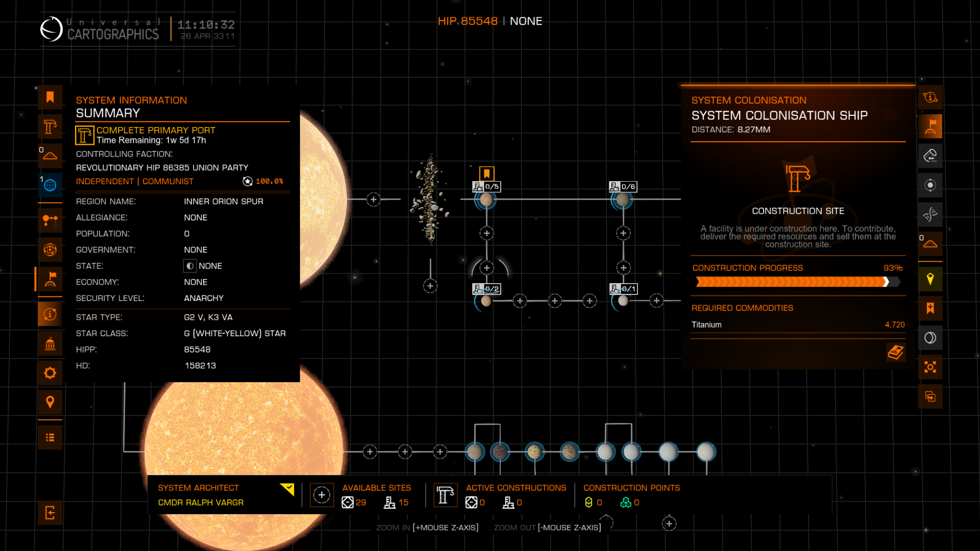This screenshot has height=551, width=980.
Task: Select the crescent moon icon on right
Action: [x=930, y=338]
